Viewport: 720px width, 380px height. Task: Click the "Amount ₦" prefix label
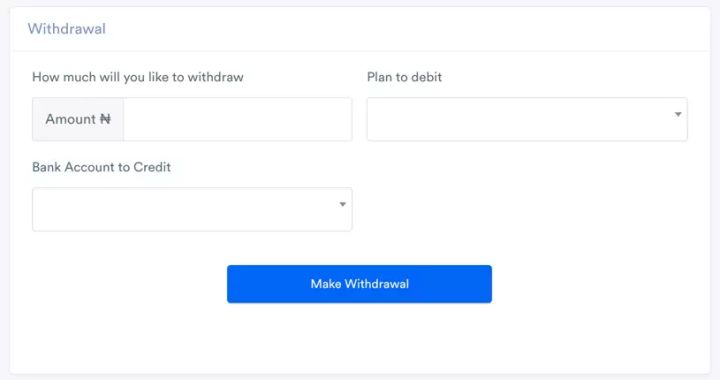coord(78,119)
